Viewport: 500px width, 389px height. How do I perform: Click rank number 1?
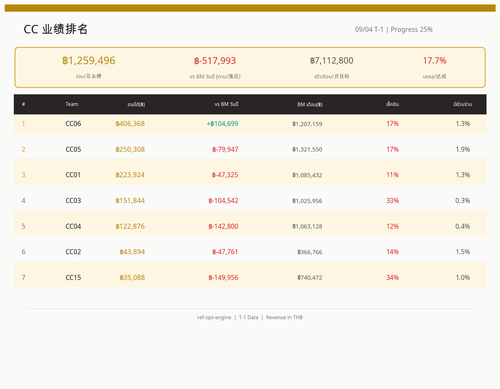pyautogui.click(x=23, y=124)
